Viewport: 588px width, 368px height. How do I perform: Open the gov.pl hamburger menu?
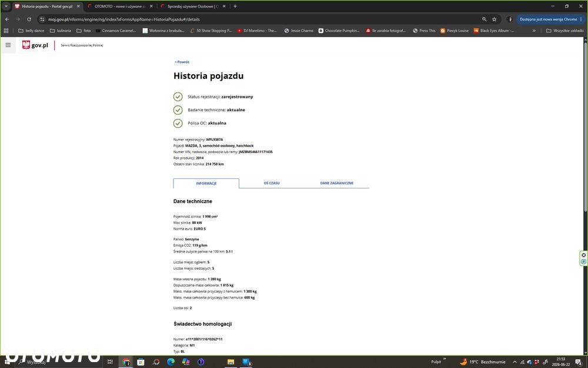click(x=8, y=45)
